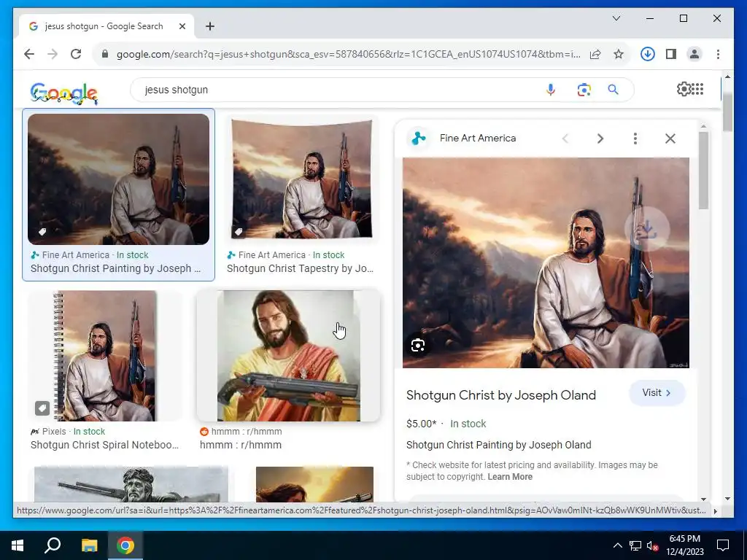Click download overlay on preview image
The image size is (747, 560).
[x=647, y=230]
